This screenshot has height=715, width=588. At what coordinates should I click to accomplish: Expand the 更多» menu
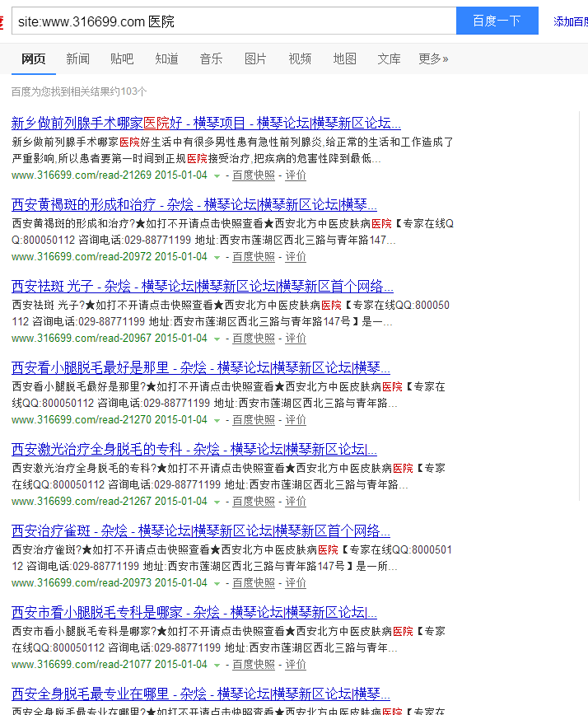pyautogui.click(x=433, y=58)
